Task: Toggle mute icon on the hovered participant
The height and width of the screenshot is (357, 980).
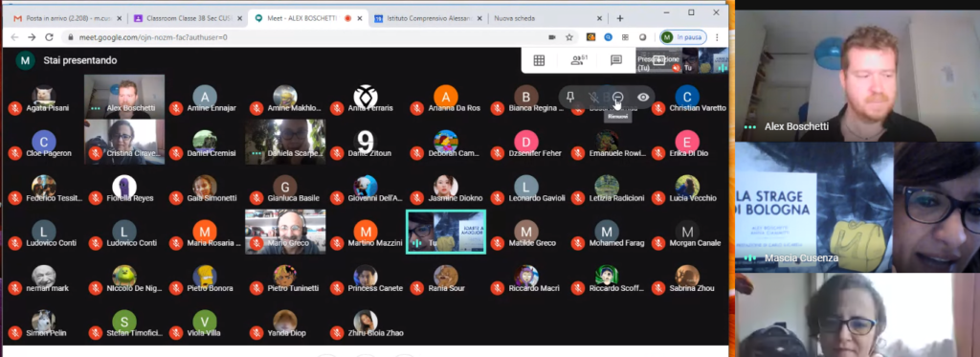Action: point(593,97)
